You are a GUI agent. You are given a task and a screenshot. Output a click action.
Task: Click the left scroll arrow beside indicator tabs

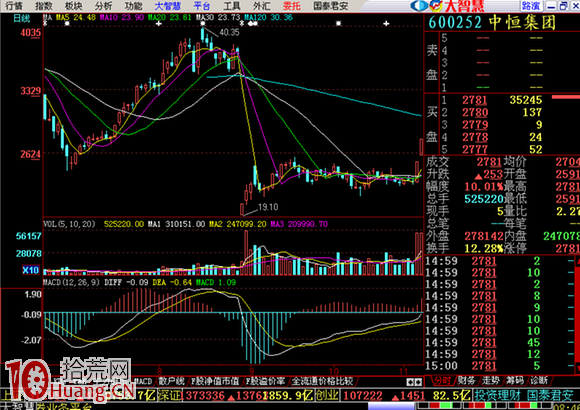411,382
